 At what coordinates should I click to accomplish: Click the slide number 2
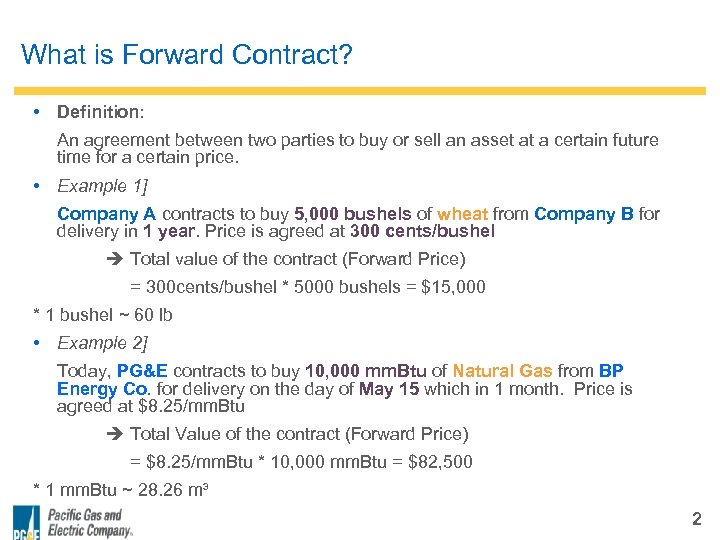coord(696,519)
